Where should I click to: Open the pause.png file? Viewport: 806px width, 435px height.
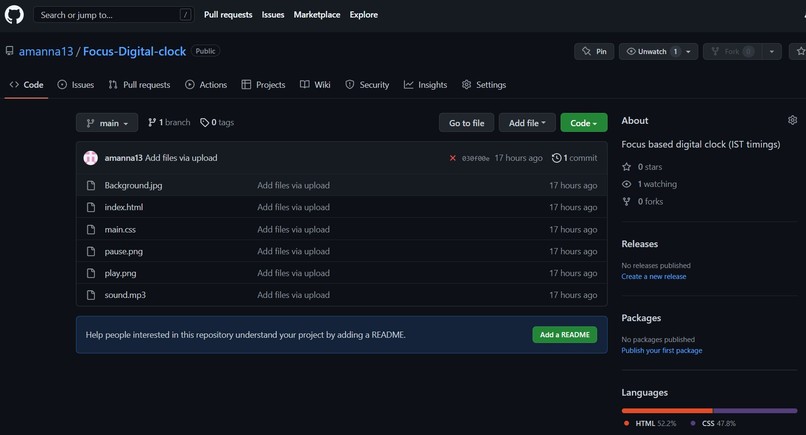coord(124,251)
